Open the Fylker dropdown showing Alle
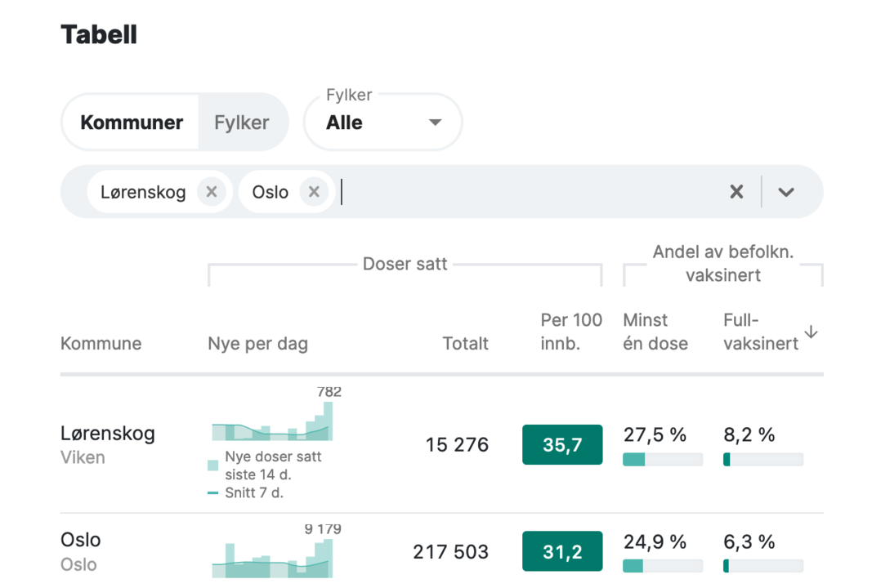Viewport: 872px width, 588px height. (382, 122)
